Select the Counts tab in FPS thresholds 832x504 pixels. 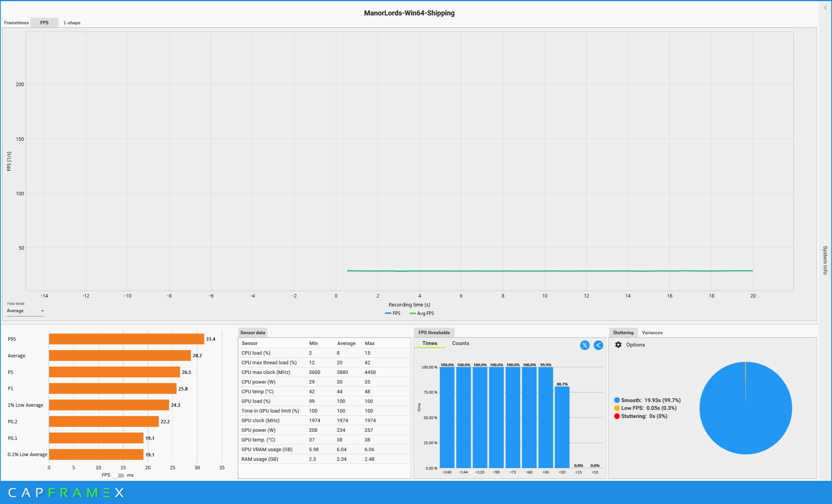click(x=460, y=343)
